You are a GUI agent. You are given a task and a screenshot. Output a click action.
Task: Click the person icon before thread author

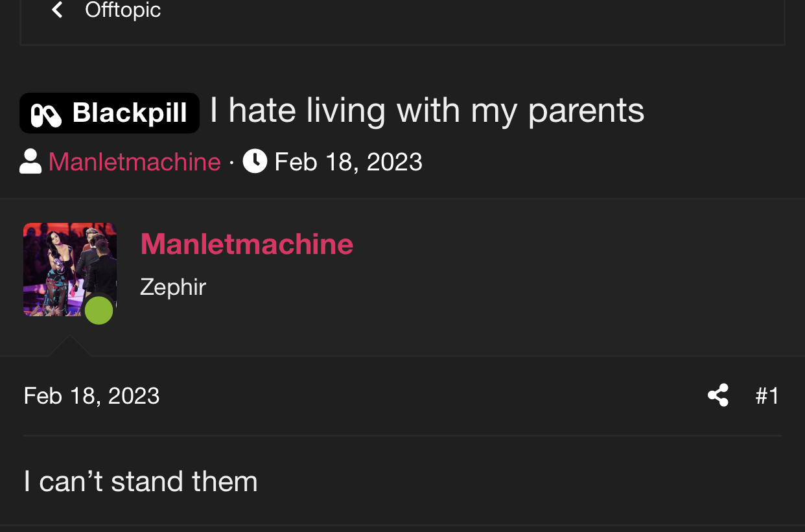tap(30, 161)
